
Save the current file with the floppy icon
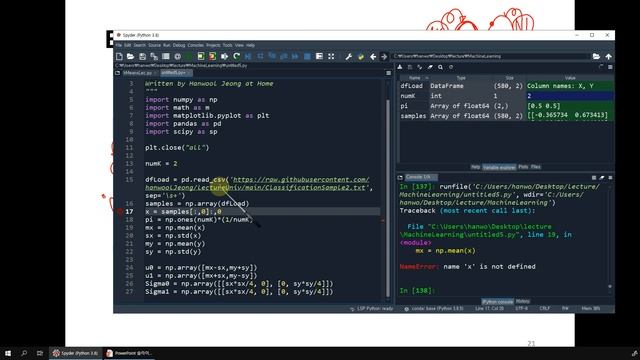coord(142,56)
